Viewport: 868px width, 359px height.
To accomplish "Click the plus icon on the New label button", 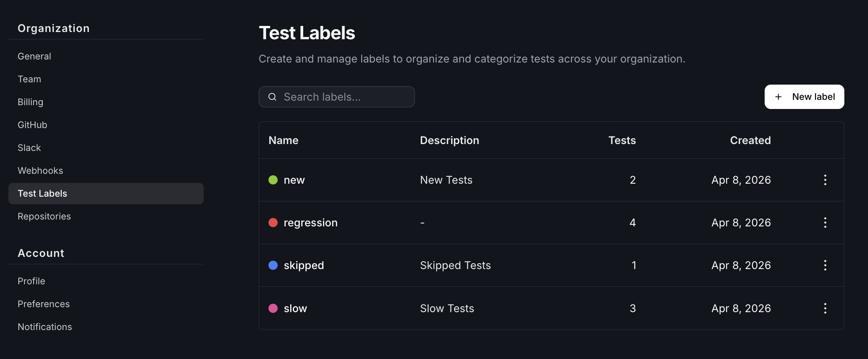I will point(778,97).
